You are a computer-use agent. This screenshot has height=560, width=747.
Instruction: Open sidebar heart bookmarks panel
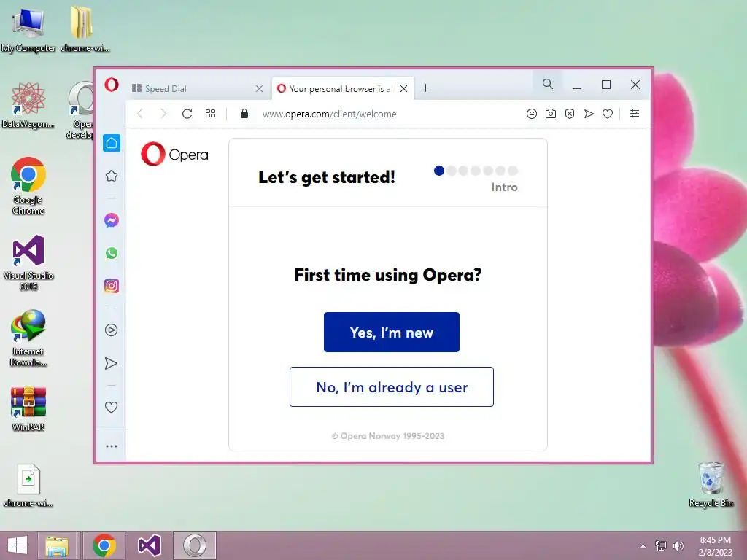coord(111,407)
